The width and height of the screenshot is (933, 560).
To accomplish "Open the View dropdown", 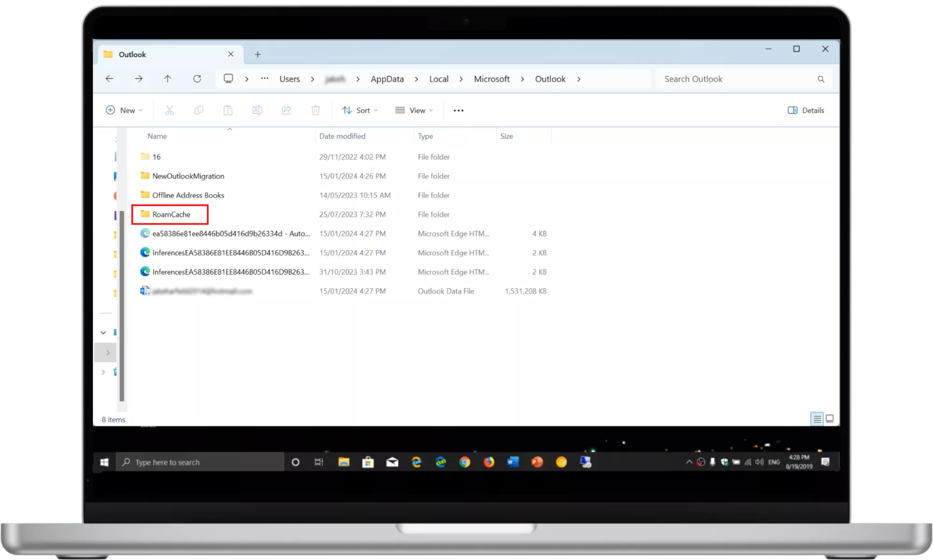I will 414,111.
